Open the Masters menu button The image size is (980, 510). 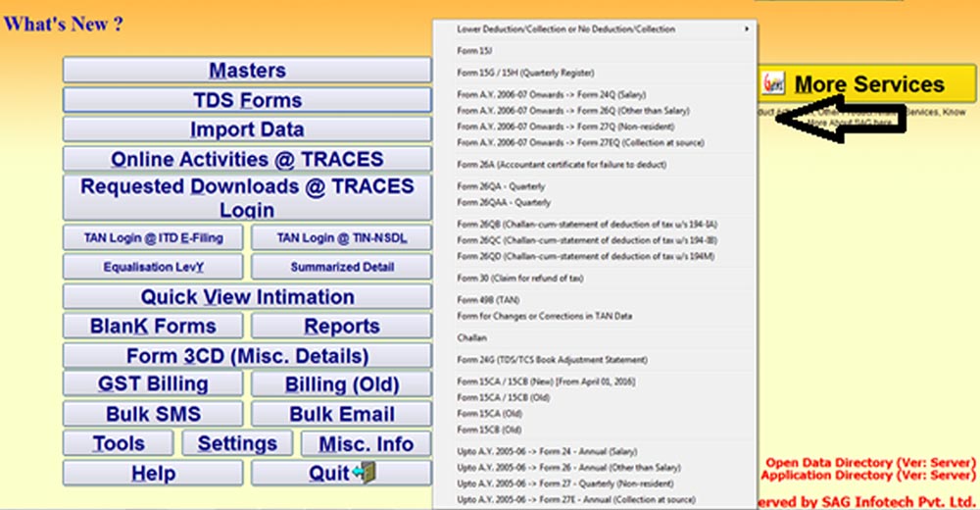[247, 71]
